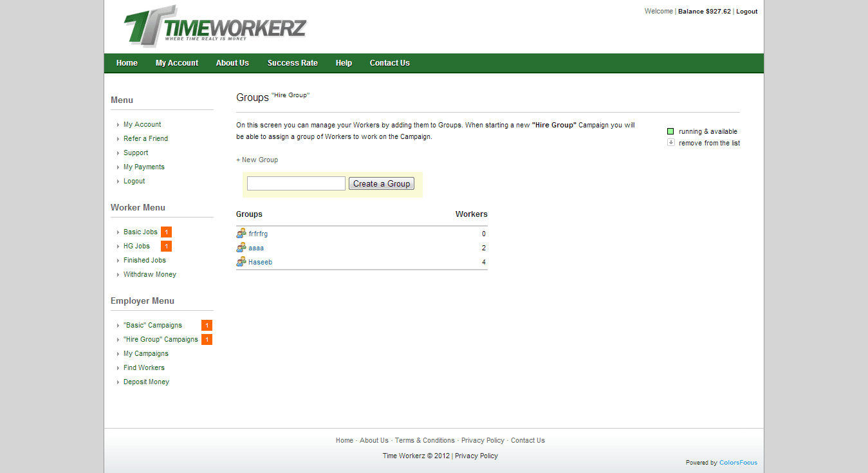Screen dimensions: 868x473
Task: Go to About Us in the green navbar
Action: click(x=232, y=63)
